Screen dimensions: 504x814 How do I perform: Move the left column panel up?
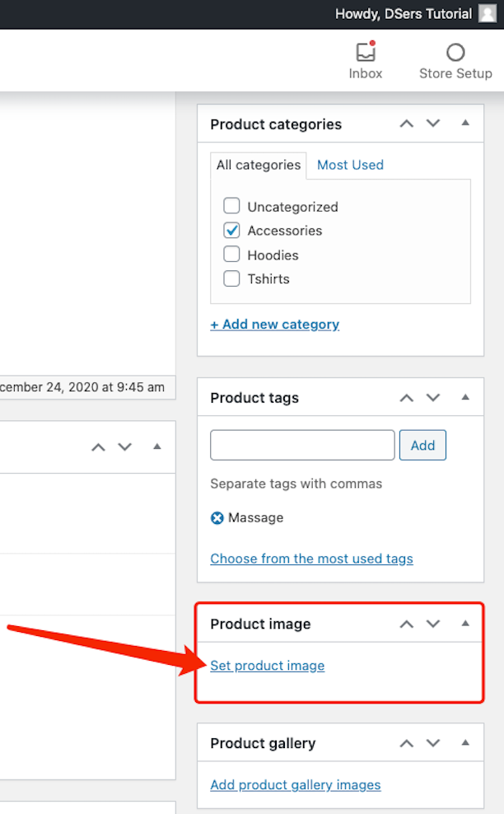(x=98, y=447)
